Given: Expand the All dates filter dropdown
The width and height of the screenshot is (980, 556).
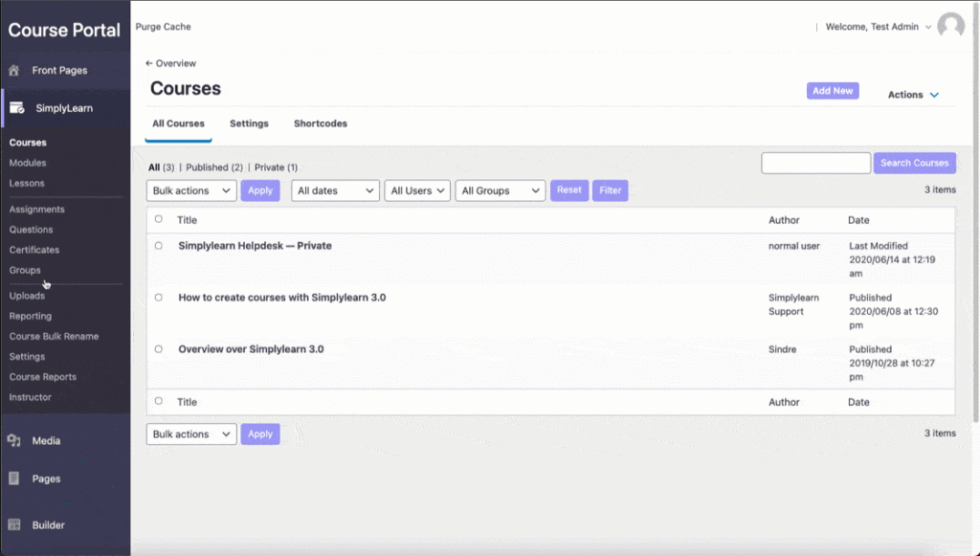Looking at the screenshot, I should (335, 190).
